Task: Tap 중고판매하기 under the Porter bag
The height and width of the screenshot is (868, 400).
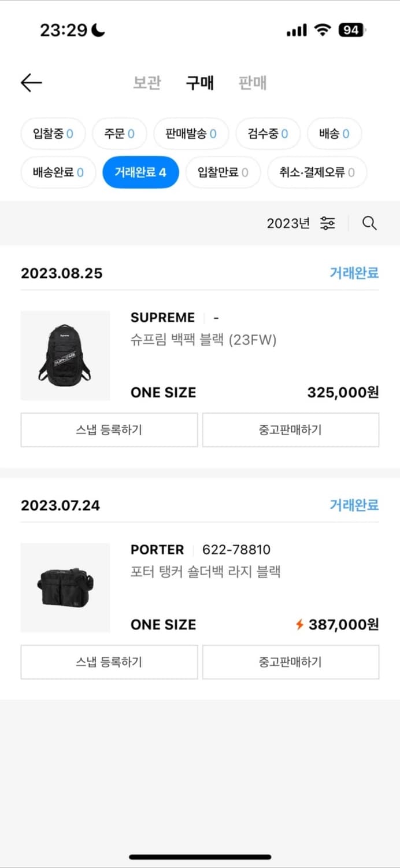Action: click(291, 662)
